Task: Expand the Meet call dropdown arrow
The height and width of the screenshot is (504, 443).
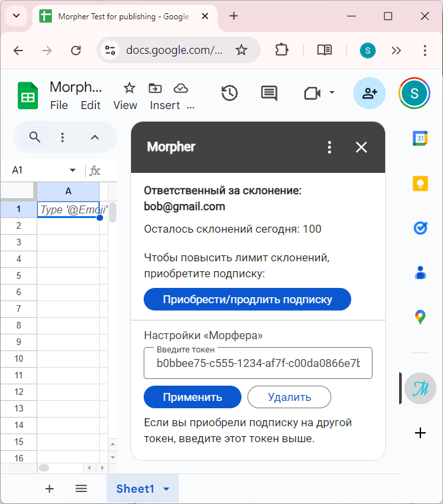Action: (x=332, y=92)
